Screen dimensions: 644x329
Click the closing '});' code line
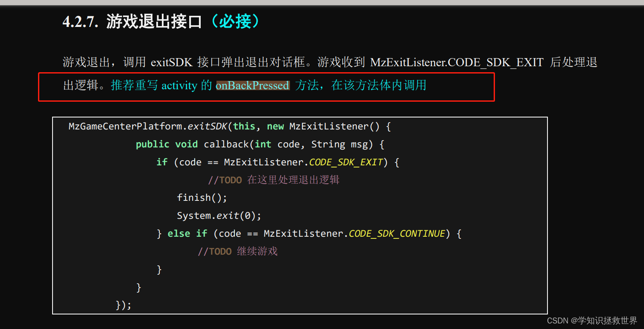click(x=123, y=305)
